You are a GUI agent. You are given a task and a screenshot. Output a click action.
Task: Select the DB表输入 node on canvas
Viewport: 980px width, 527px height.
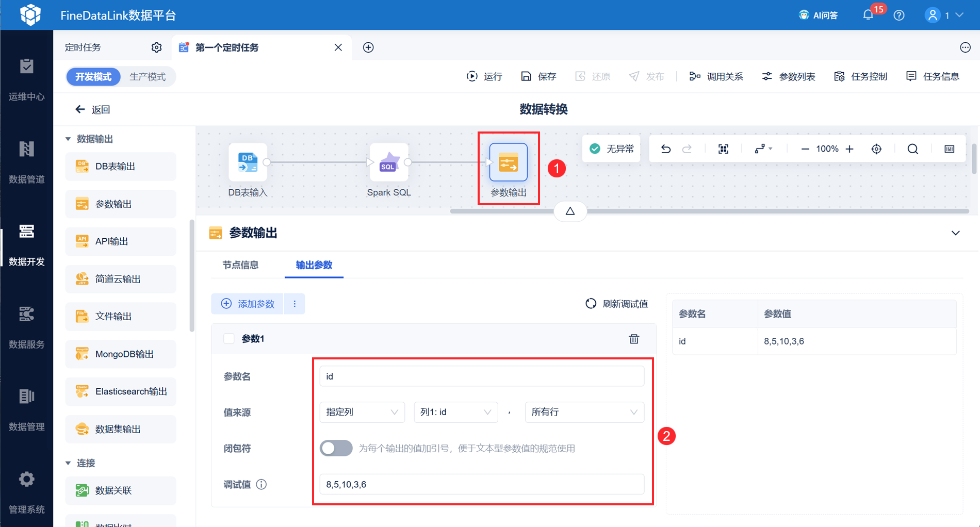click(248, 162)
